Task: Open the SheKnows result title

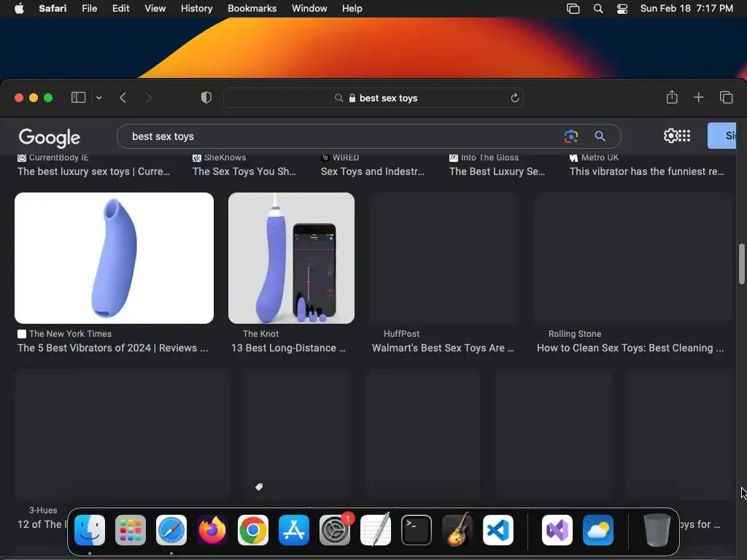Action: (244, 171)
